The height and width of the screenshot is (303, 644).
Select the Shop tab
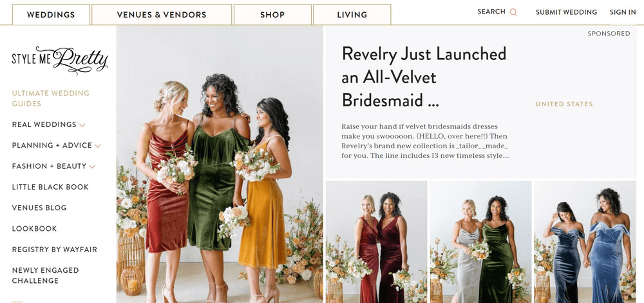[x=272, y=15]
